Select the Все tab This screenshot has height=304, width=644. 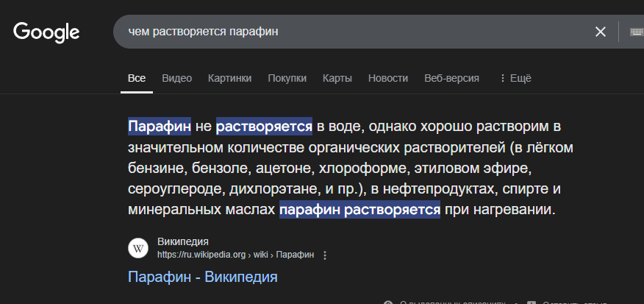click(x=137, y=78)
